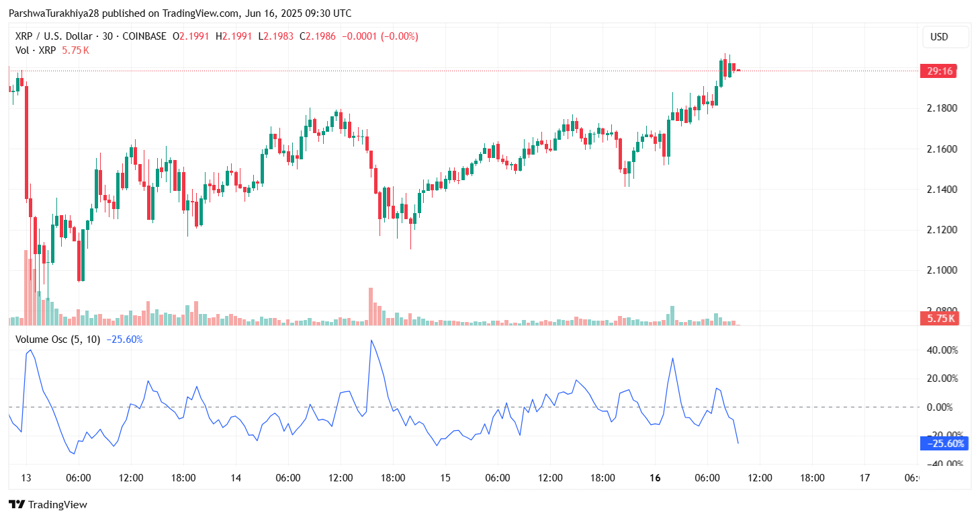
Task: Click the TradingView logo at the bottom
Action: (x=48, y=505)
